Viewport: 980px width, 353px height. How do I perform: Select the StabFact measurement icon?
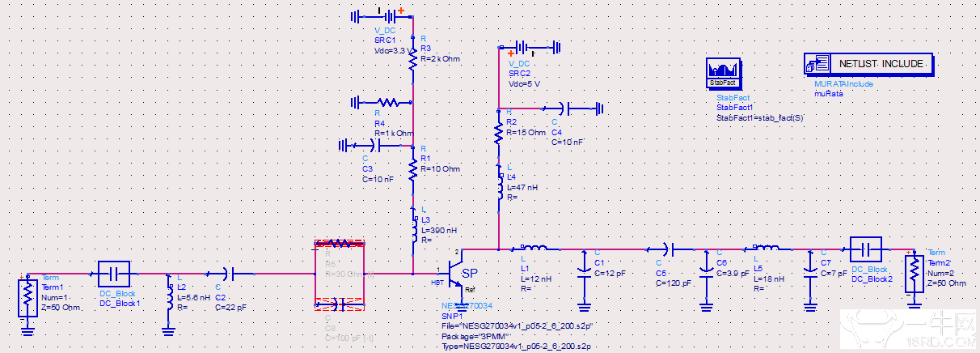723,72
